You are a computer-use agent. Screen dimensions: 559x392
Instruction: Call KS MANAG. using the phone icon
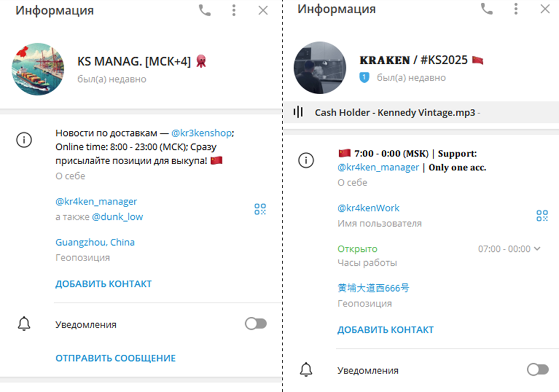pyautogui.click(x=205, y=10)
